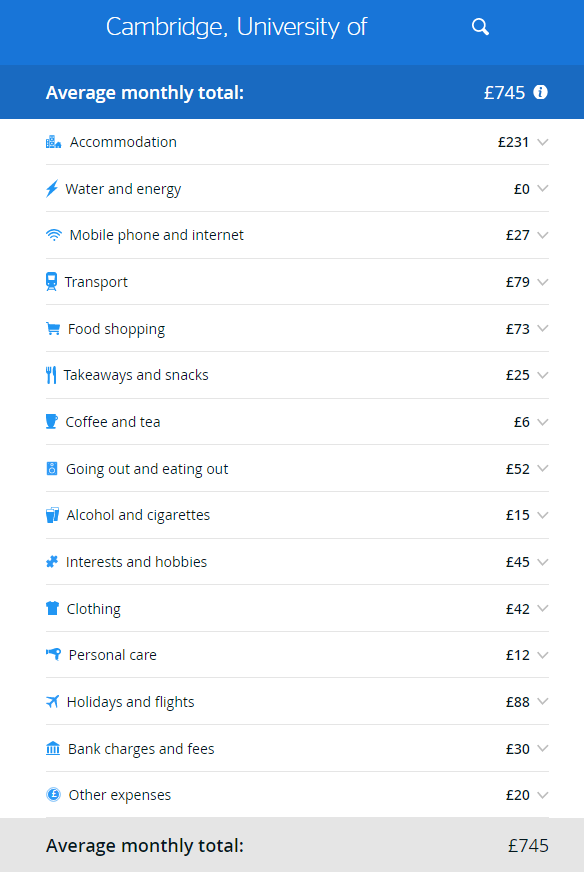Click the bank building icon for Bank charges
584x872 pixels.
tap(53, 749)
